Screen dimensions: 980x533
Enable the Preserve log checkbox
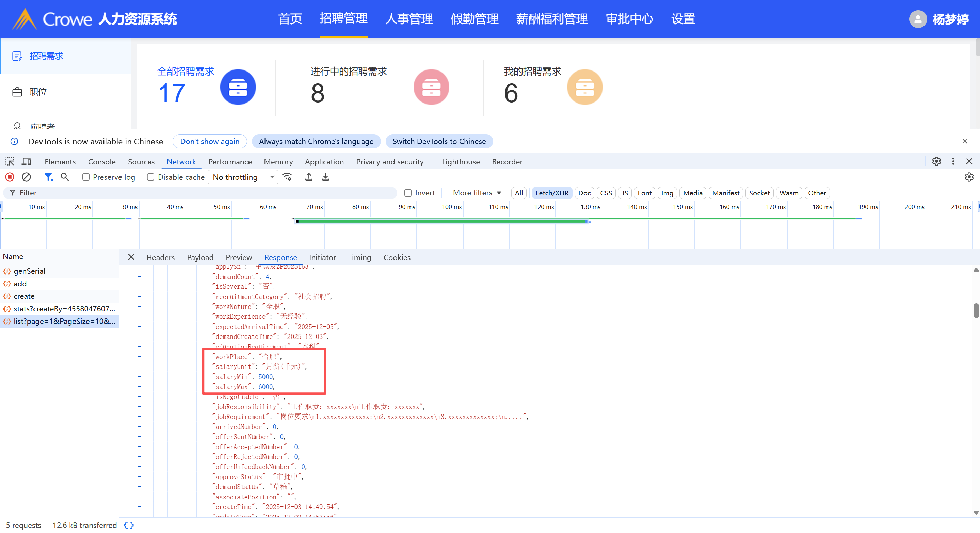86,177
